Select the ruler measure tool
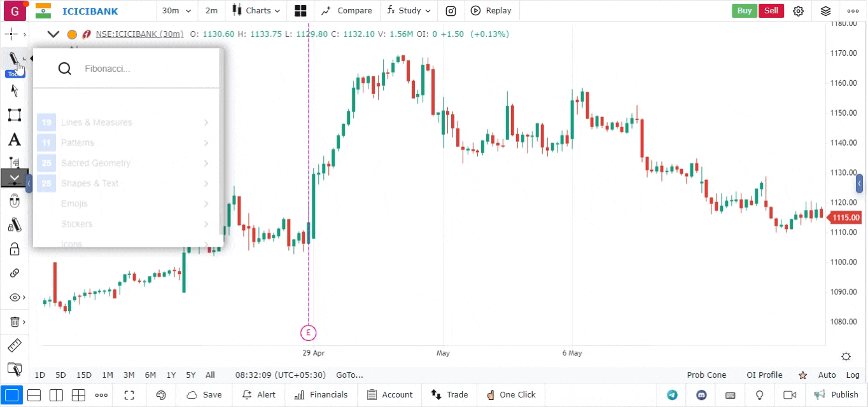This screenshot has height=407, width=868. [14, 346]
